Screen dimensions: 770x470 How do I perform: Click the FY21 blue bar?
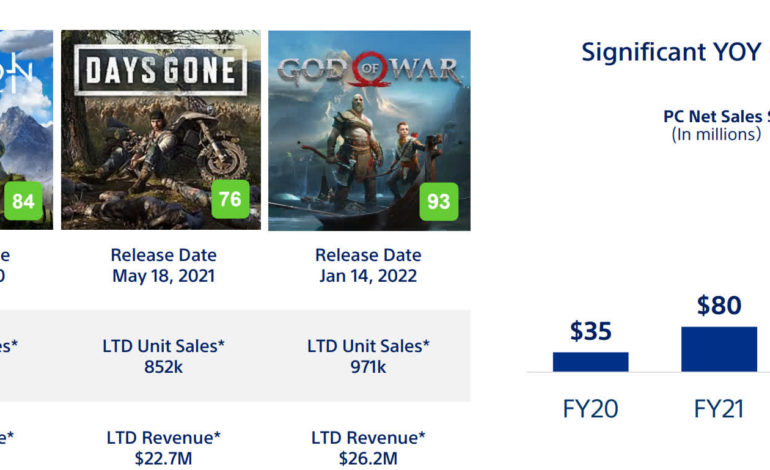point(719,349)
